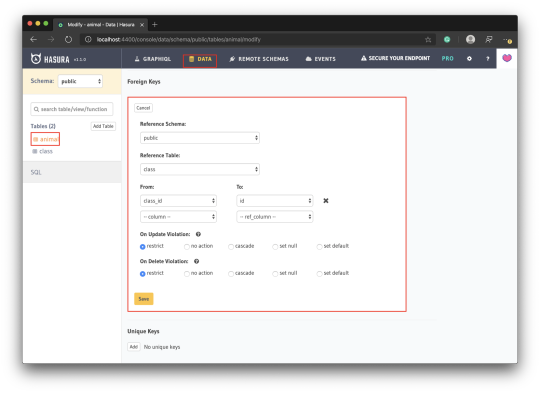The width and height of the screenshot is (540, 393).
Task: Click Secure Your Endpoint link
Action: (395, 58)
